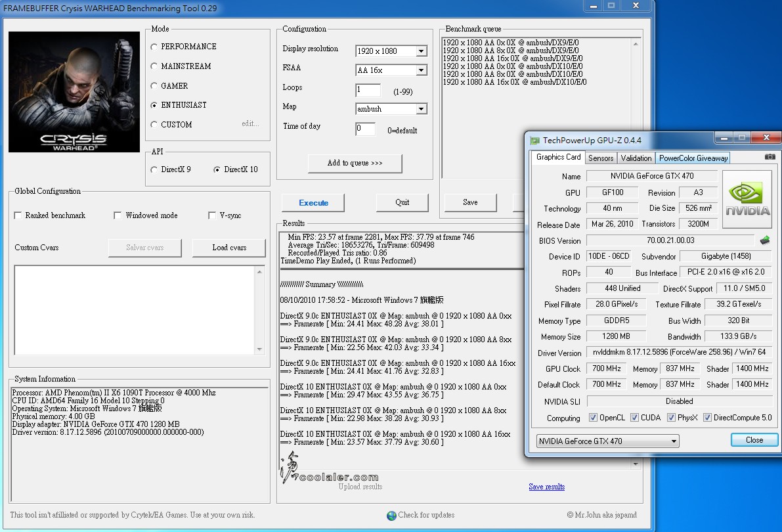Click the Check for updates link
The image size is (782, 532).
[426, 515]
